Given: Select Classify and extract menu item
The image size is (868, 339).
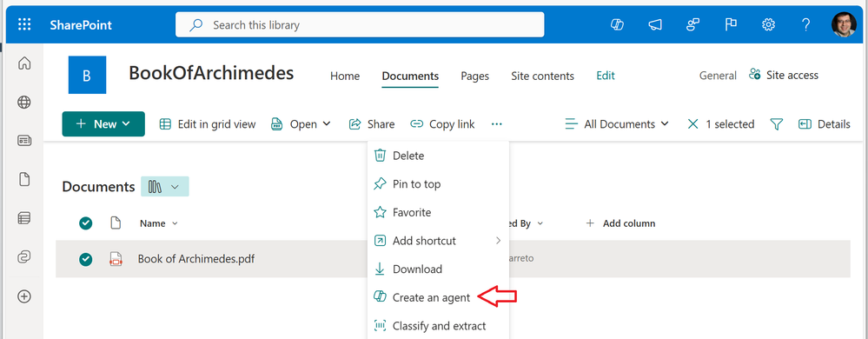Looking at the screenshot, I should [438, 326].
